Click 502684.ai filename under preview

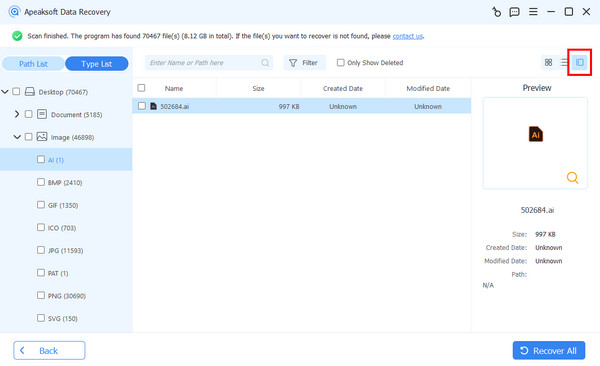(x=537, y=210)
